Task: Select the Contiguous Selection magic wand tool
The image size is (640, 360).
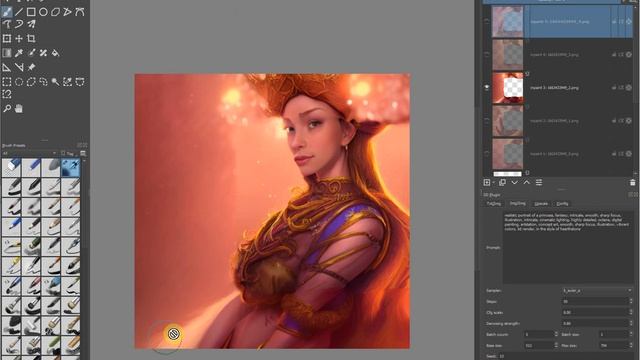Action: (x=56, y=82)
